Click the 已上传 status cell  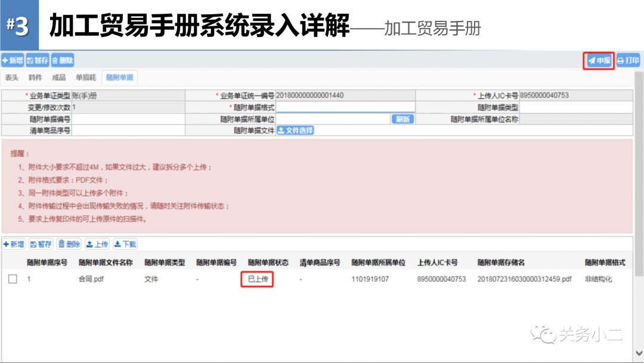258,279
